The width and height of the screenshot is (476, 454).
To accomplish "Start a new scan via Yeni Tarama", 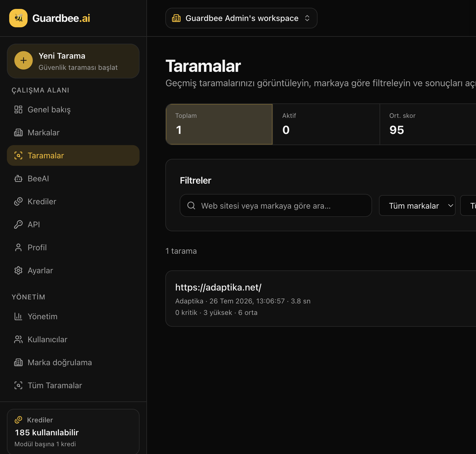I will (x=73, y=61).
